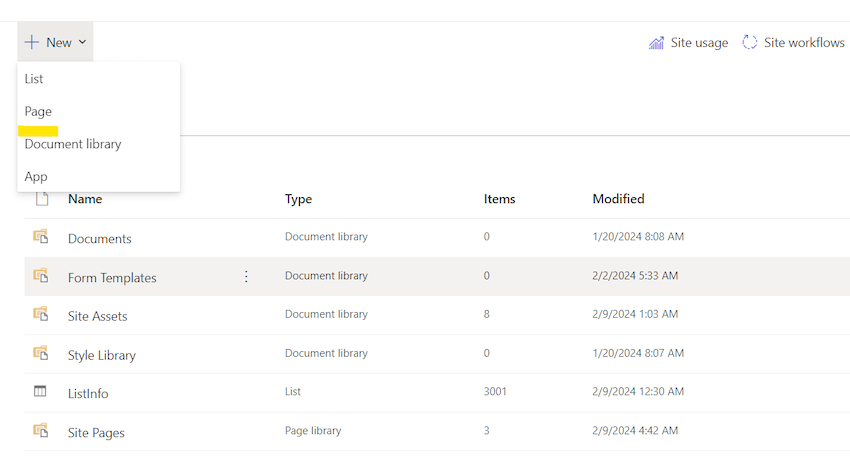The height and width of the screenshot is (472, 850).
Task: Select List from the New menu
Action: pos(34,79)
